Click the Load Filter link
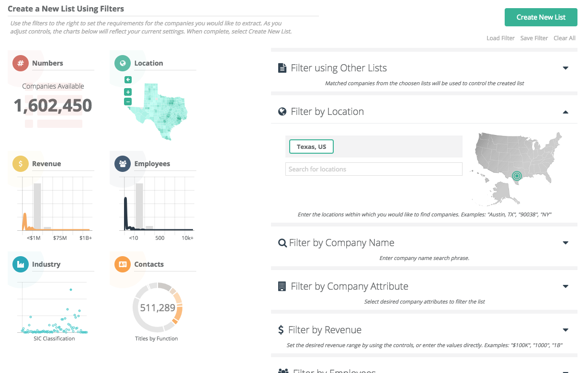Screen dimensions: 588x373 point(500,38)
